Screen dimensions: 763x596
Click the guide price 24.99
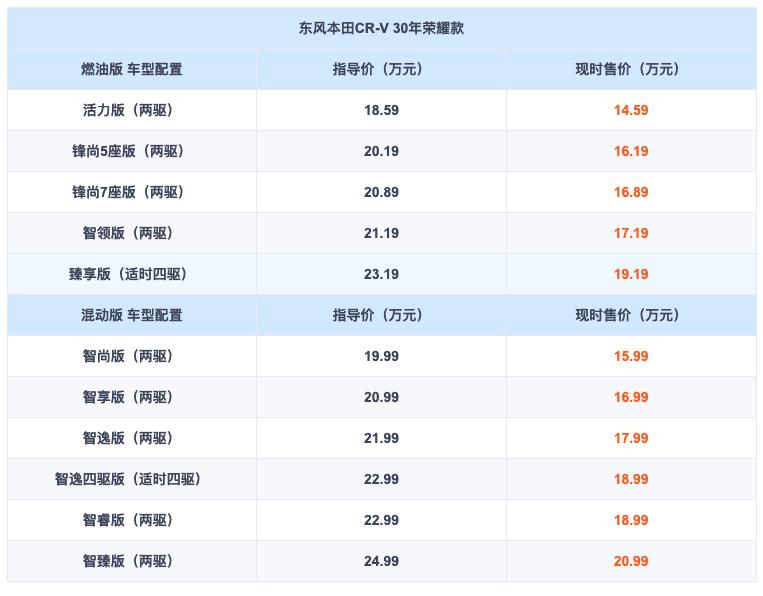coord(381,561)
